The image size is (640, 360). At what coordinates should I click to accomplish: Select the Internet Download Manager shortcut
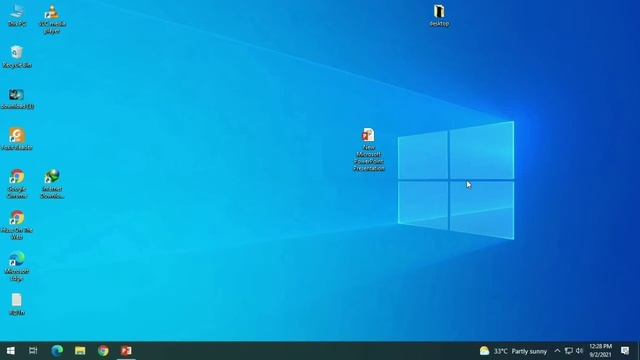(x=52, y=184)
